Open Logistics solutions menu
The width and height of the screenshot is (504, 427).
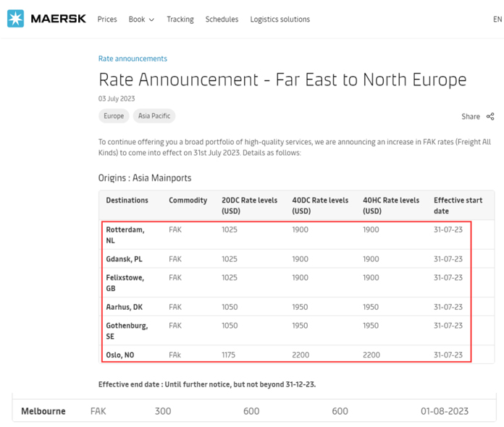pyautogui.click(x=280, y=20)
